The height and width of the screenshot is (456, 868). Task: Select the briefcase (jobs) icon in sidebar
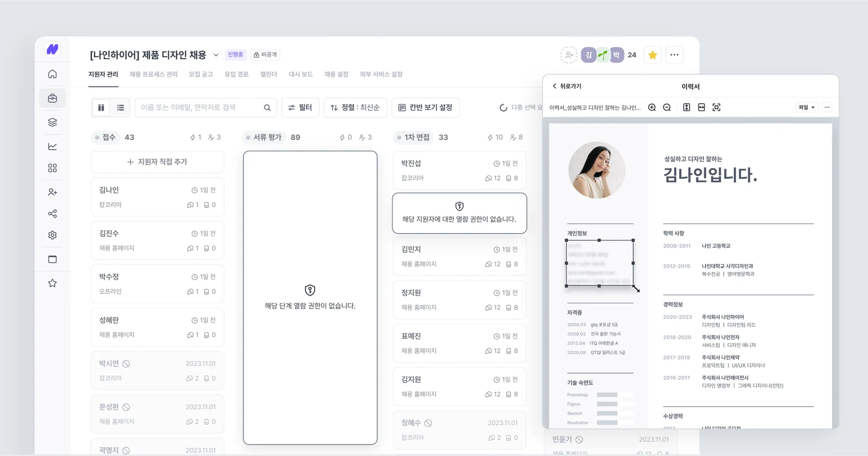point(52,98)
